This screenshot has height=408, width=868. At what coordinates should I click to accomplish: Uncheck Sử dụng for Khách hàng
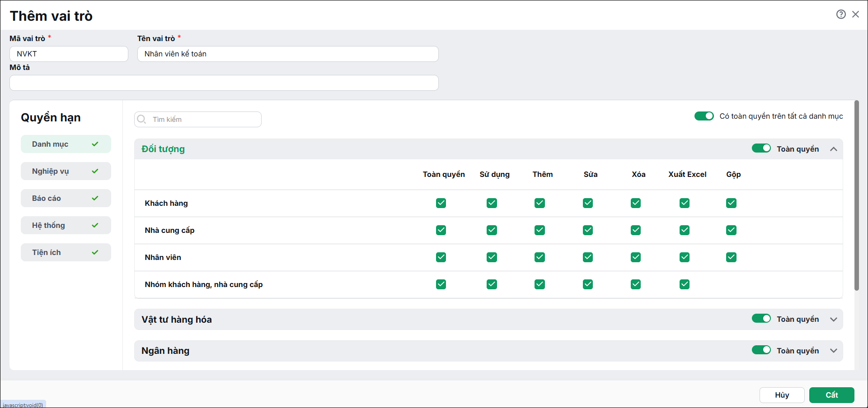click(x=492, y=203)
